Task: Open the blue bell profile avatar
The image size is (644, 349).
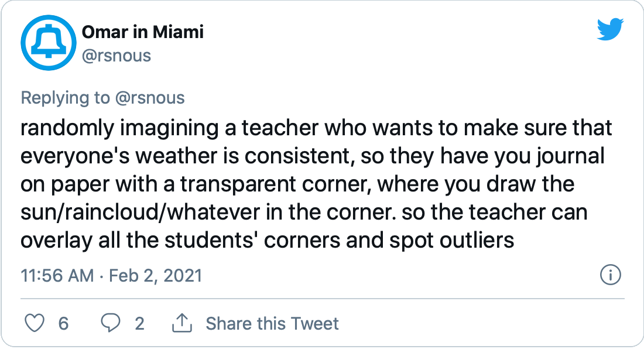Action: click(49, 43)
